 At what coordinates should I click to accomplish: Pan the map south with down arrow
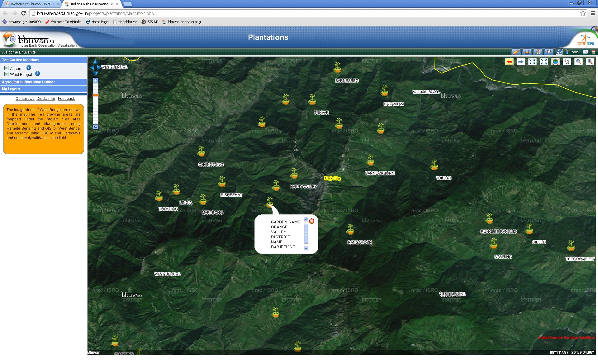(x=96, y=73)
